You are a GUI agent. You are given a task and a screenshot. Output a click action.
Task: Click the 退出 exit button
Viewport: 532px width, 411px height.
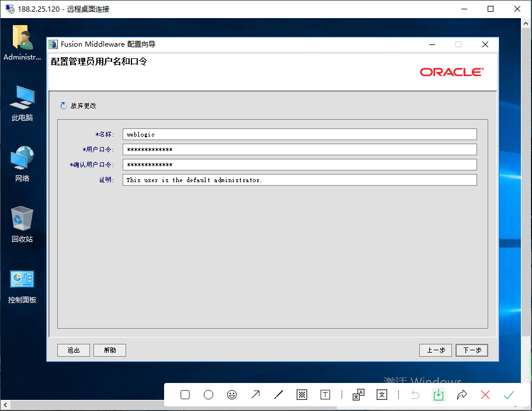click(74, 350)
